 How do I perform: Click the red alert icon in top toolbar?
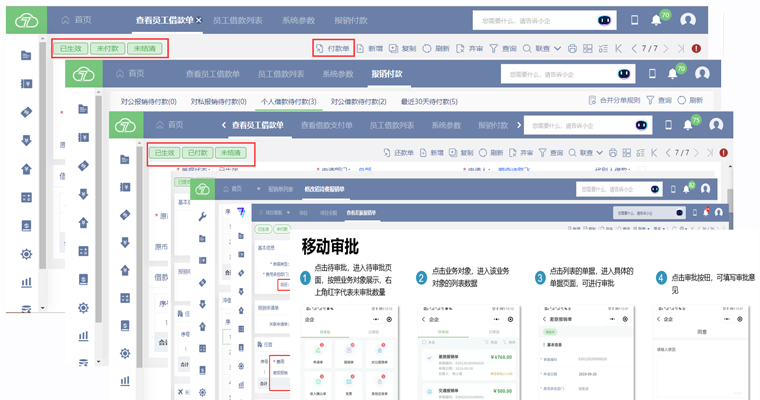coord(696,48)
